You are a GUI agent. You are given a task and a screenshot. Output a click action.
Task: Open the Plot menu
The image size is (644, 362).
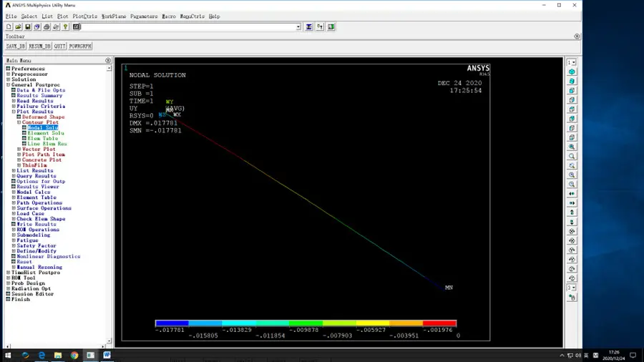pos(63,16)
